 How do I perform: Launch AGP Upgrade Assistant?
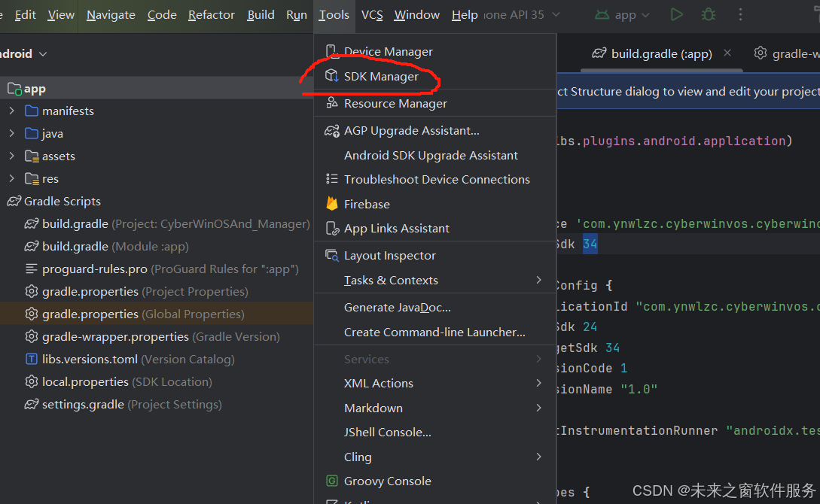(411, 131)
